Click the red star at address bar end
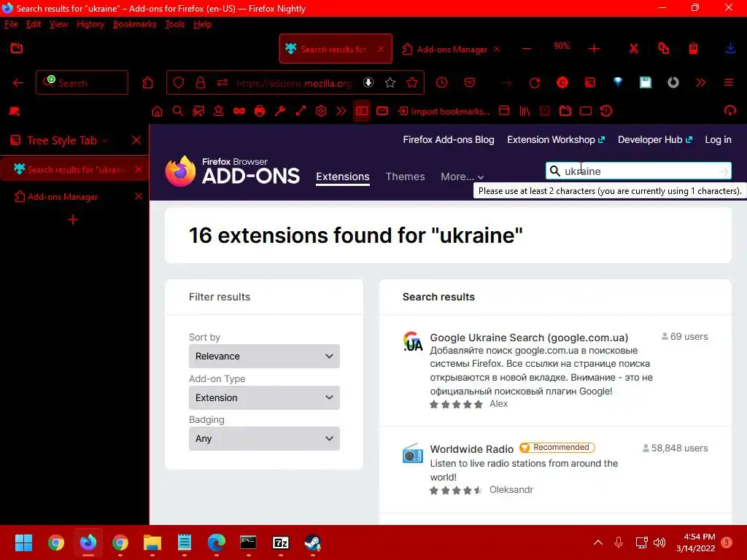Image resolution: width=747 pixels, height=560 pixels. pyautogui.click(x=412, y=83)
